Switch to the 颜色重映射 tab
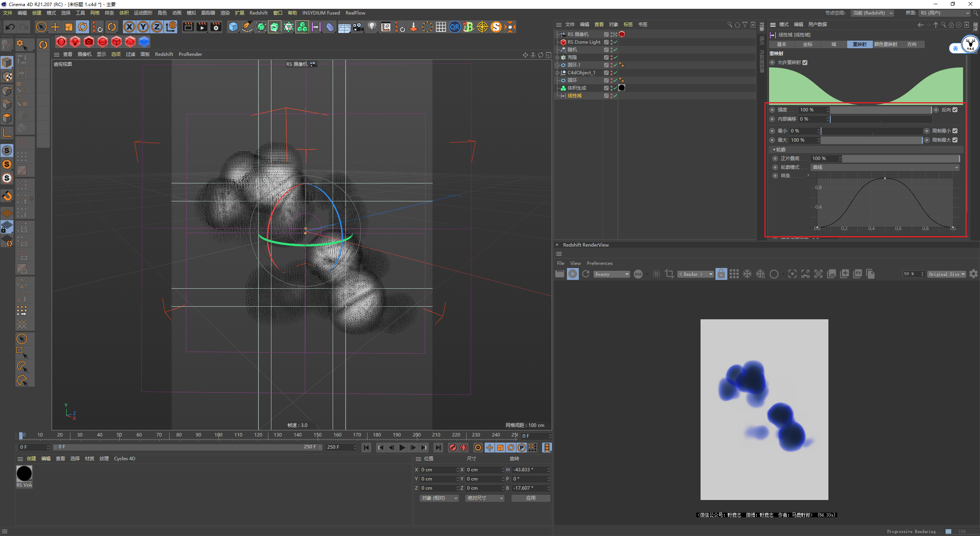Screen dimensions: 980x536 click(x=885, y=44)
